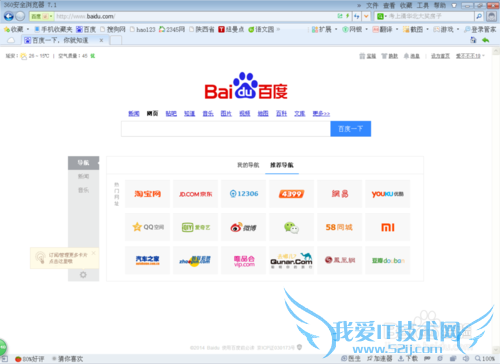This screenshot has height=364, width=500.
Task: Open the 视频 link
Action: (x=245, y=114)
